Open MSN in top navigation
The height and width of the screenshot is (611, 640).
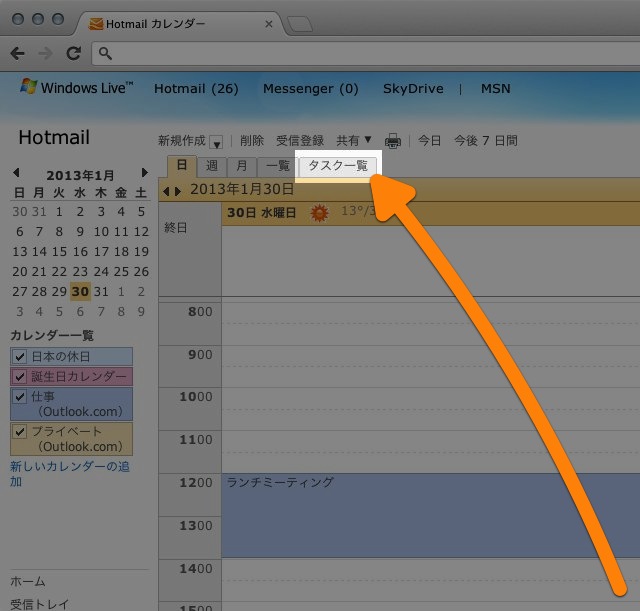click(x=496, y=89)
